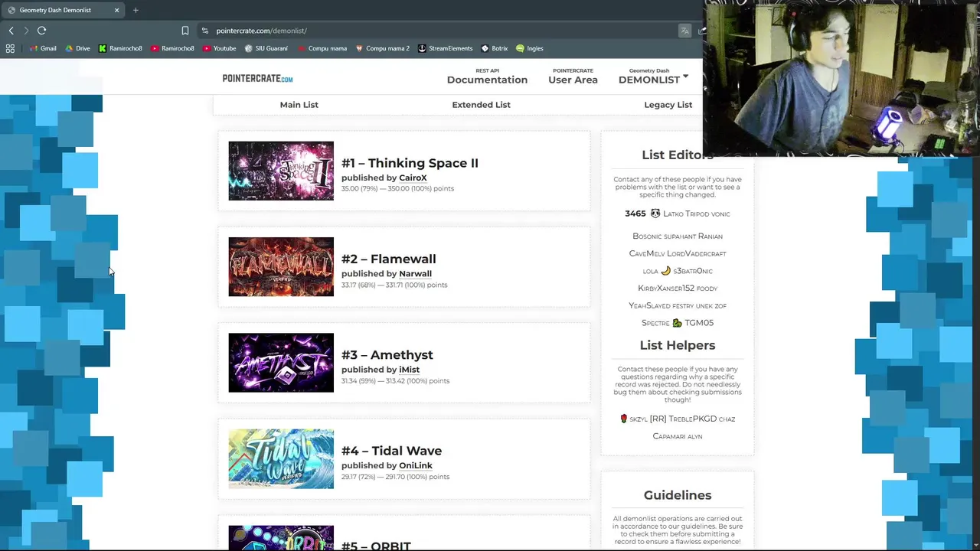
Task: Open the Pointercrate User Area
Action: tap(573, 76)
